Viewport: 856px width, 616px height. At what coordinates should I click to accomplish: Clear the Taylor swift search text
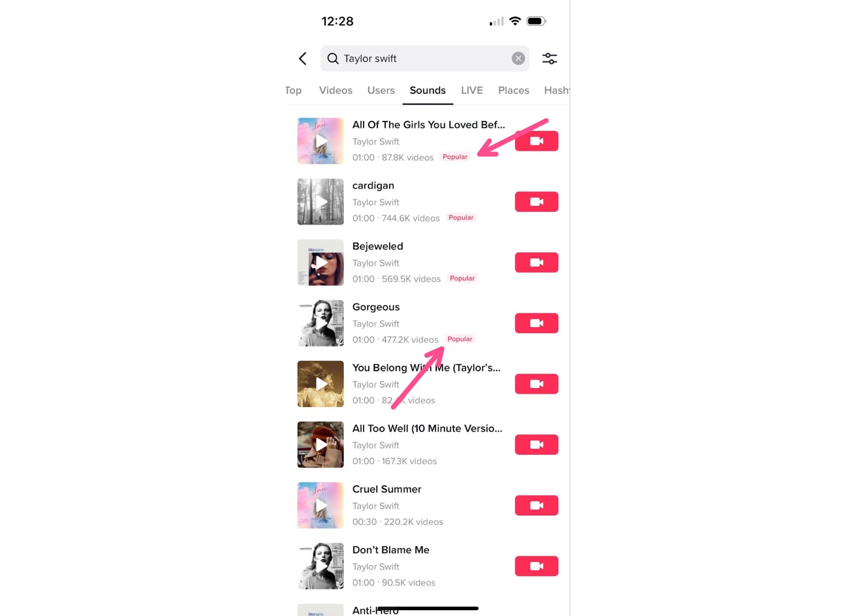click(518, 58)
